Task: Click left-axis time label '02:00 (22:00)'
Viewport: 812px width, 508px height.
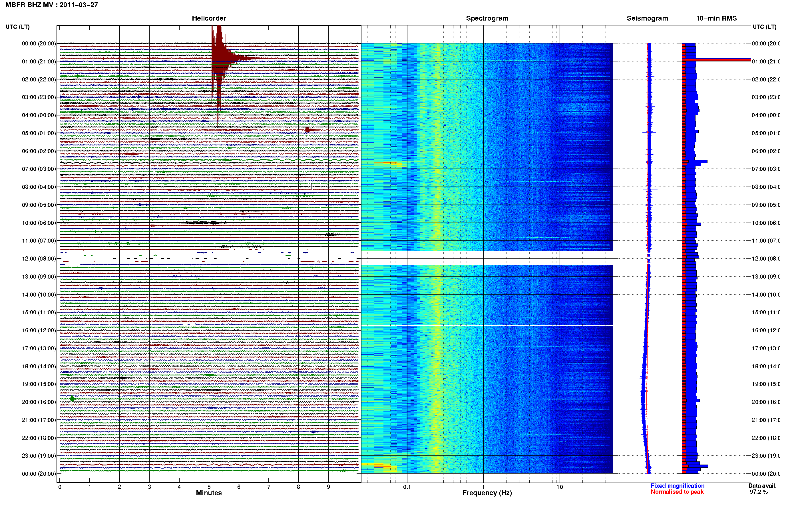Action: point(39,79)
